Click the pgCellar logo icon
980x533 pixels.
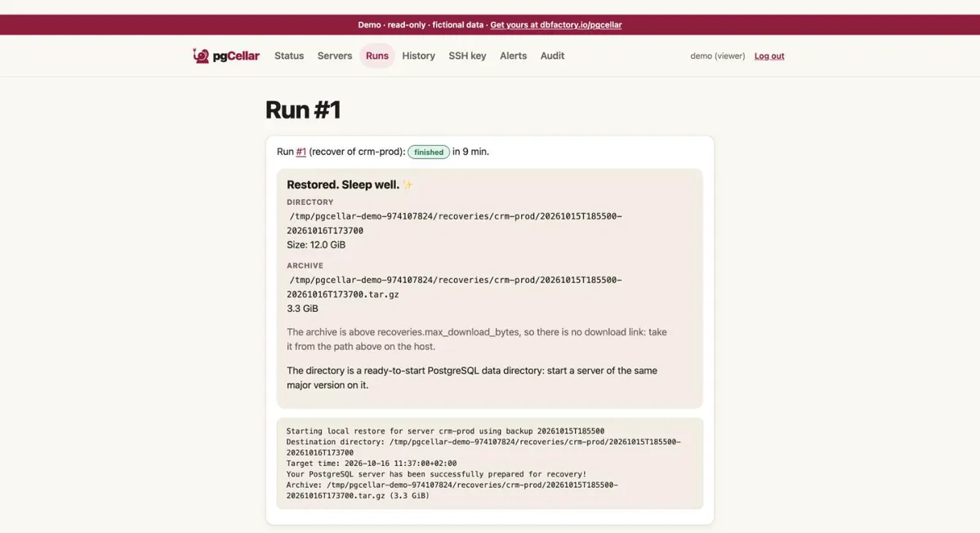point(201,56)
